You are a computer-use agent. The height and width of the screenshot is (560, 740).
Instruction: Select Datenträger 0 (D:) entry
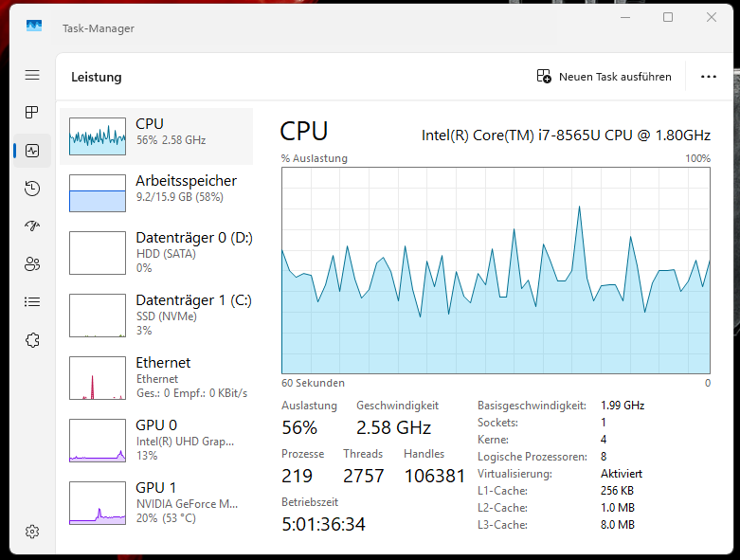(156, 252)
